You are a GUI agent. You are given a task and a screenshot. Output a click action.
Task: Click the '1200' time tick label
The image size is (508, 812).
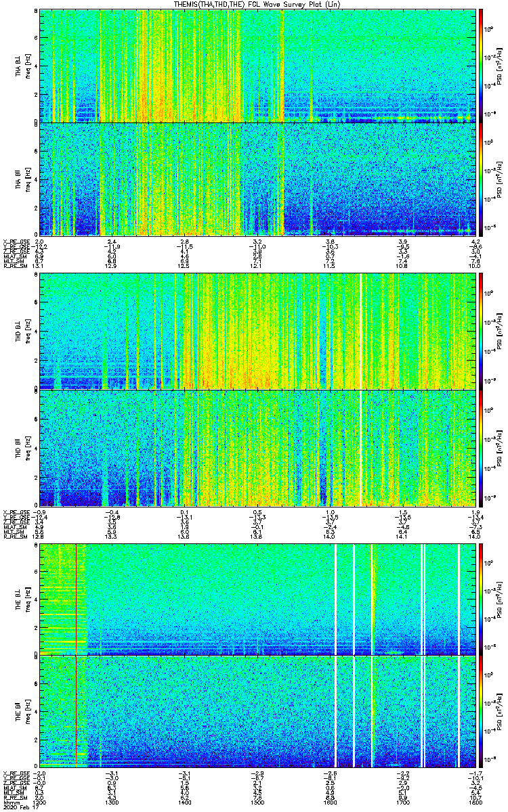pos(41,803)
